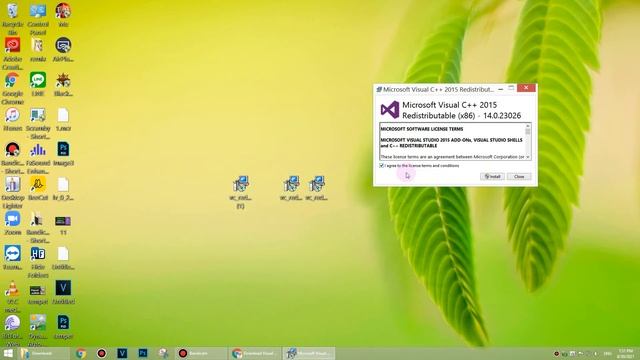The image size is (640, 360).
Task: Open the Vegas pinned taskbar icon
Action: tap(122, 353)
